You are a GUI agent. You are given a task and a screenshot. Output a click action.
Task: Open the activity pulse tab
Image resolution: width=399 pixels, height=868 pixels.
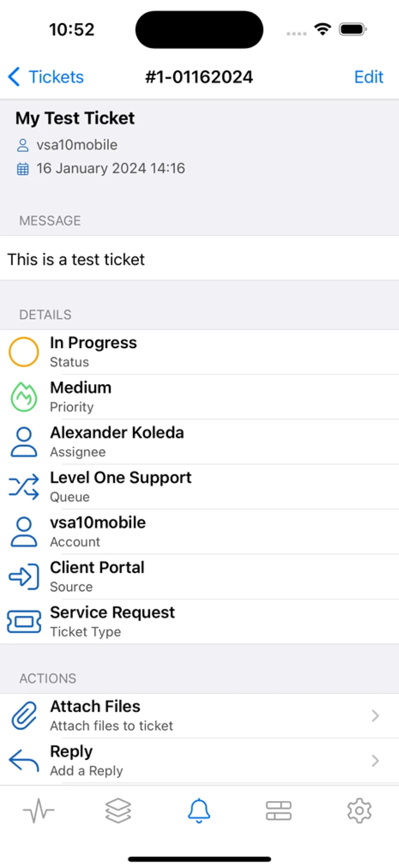[39, 811]
